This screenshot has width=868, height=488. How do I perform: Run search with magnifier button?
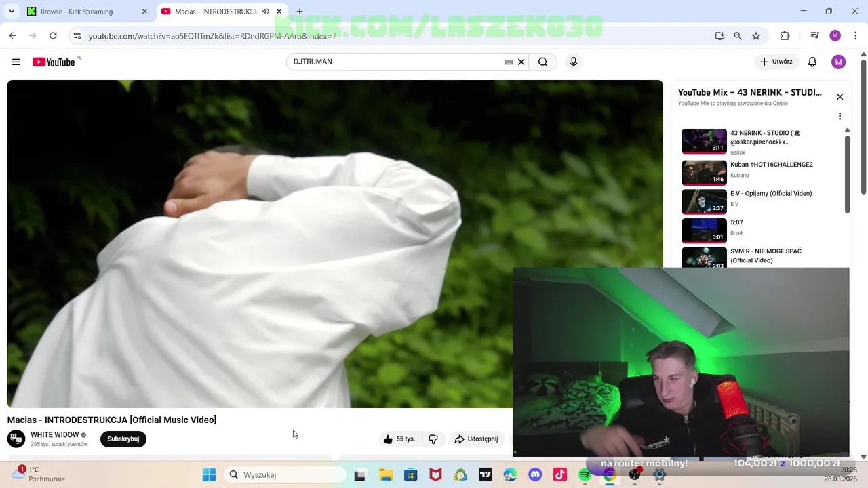point(542,62)
